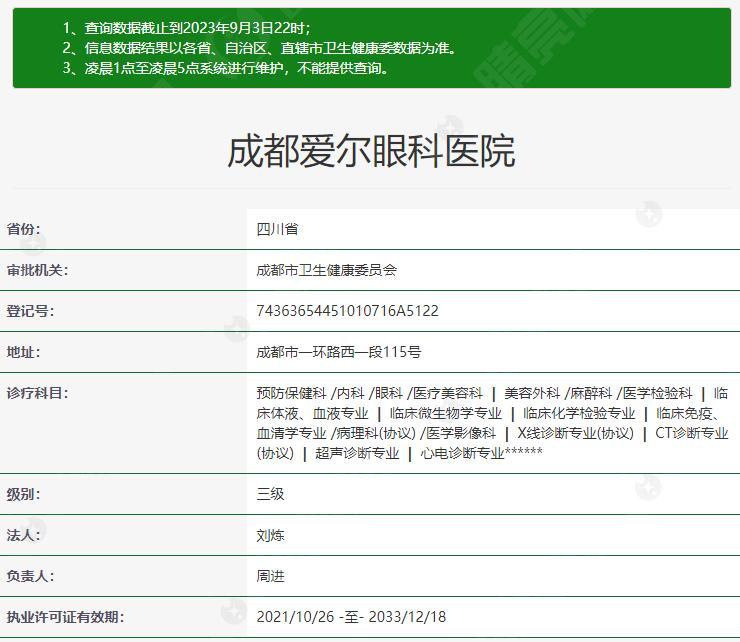Click the hospital title 成都爱尔眼科医院
The width and height of the screenshot is (740, 642).
click(x=371, y=152)
